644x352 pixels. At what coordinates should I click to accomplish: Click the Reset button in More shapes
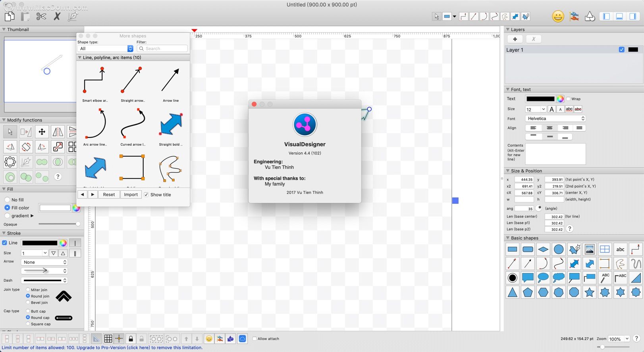point(109,195)
